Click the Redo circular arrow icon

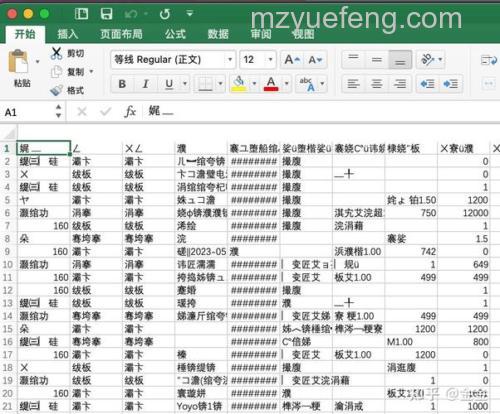(165, 14)
